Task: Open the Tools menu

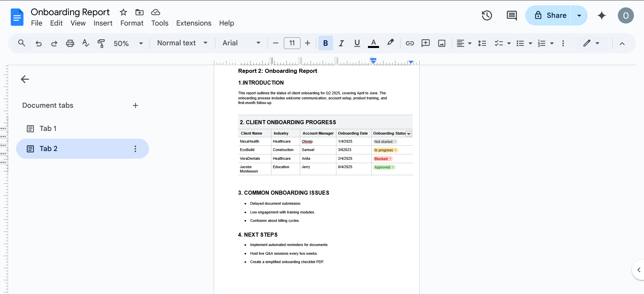Action: pos(160,23)
